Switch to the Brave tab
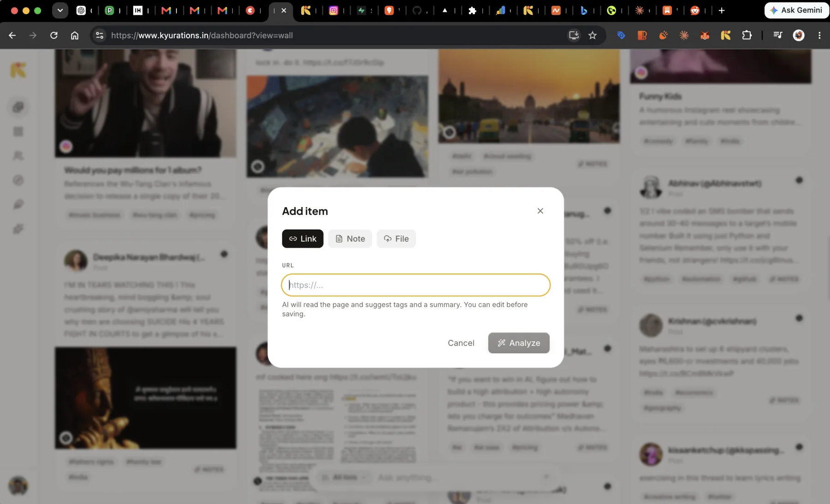Viewport: 830px width, 504px height. tap(389, 10)
